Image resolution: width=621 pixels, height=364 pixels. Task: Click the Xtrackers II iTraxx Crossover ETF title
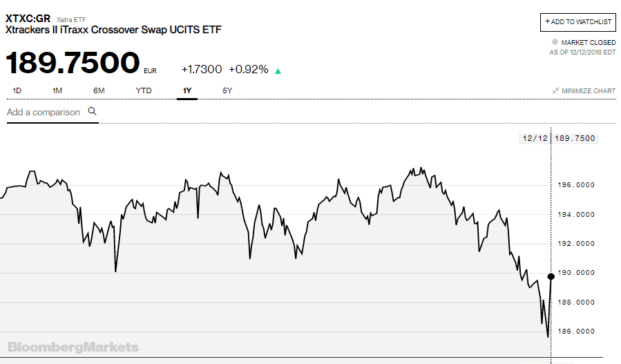click(114, 30)
